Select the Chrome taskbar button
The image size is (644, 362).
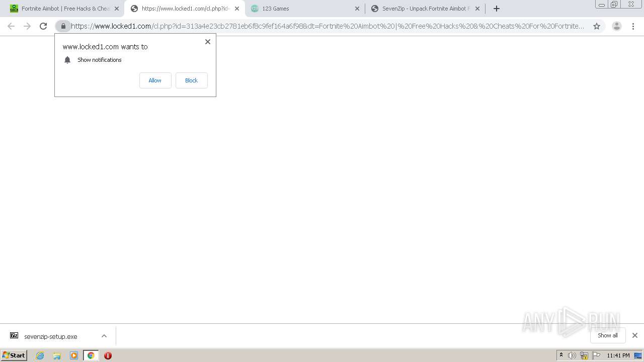91,355
